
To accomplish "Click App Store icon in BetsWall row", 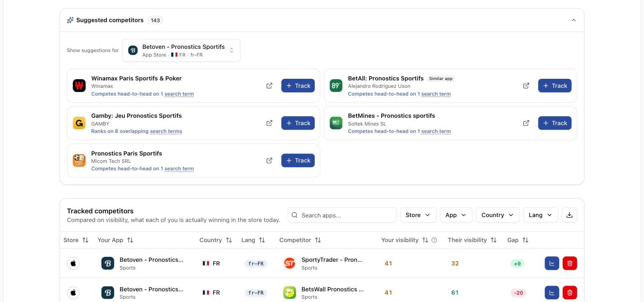I will (x=74, y=293).
